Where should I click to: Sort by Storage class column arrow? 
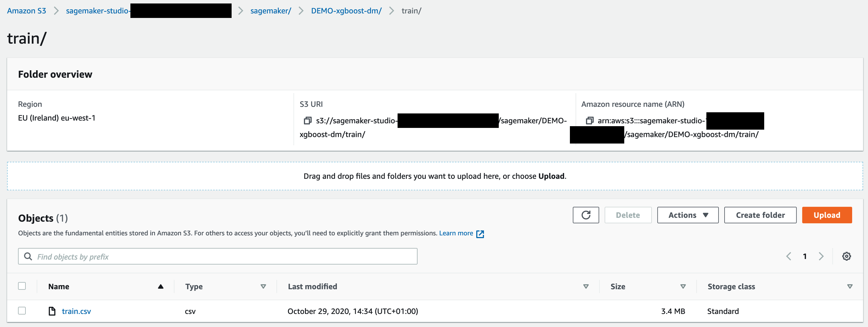pyautogui.click(x=849, y=286)
